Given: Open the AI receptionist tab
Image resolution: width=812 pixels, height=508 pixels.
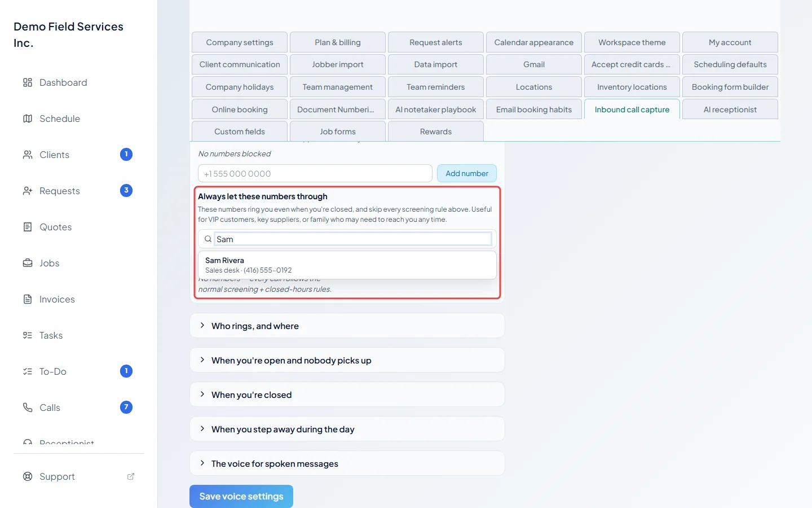Looking at the screenshot, I should pos(730,110).
